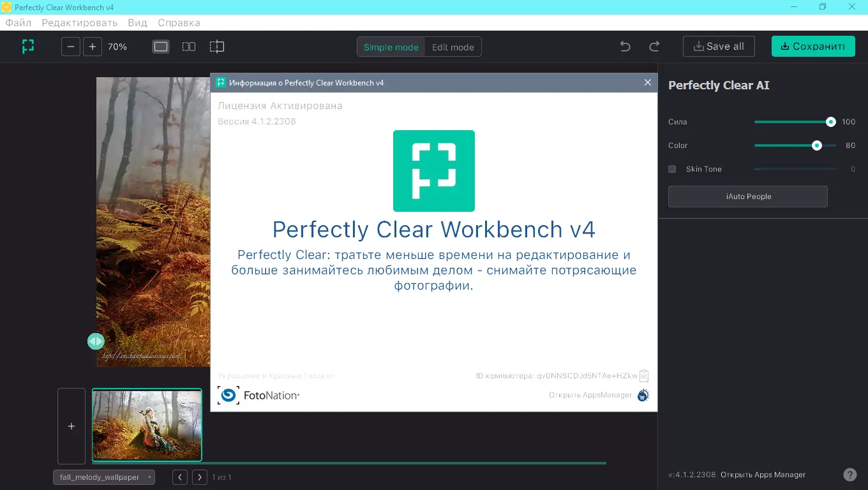Zoom in with the plus button
The height and width of the screenshot is (490, 868).
[x=93, y=47]
